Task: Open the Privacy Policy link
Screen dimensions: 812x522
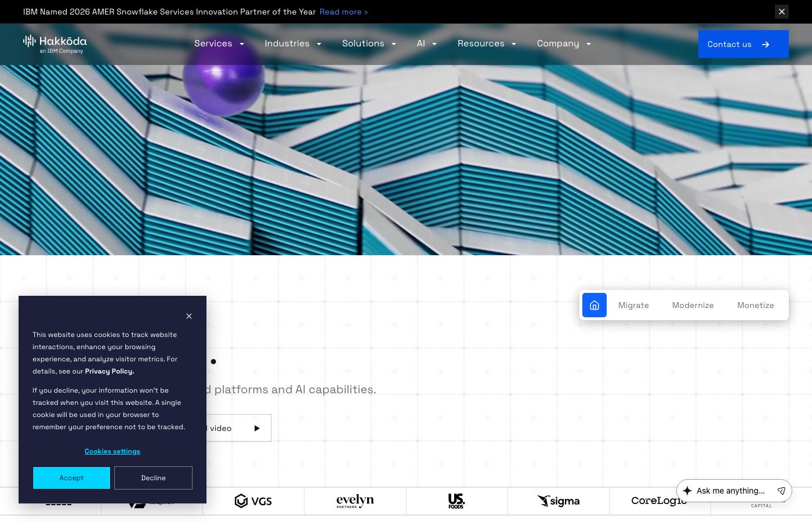Action: pyautogui.click(x=110, y=371)
